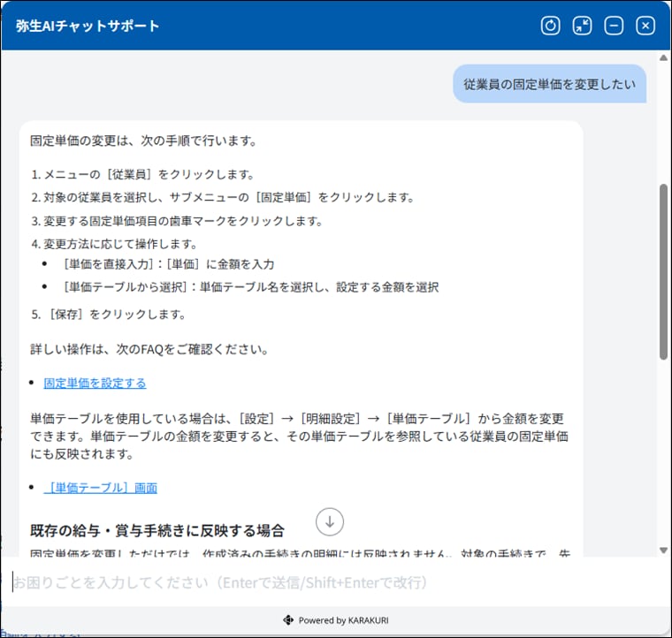Viewport: 672px width, 638px height.
Task: Minimize the chat support window
Action: click(x=614, y=26)
